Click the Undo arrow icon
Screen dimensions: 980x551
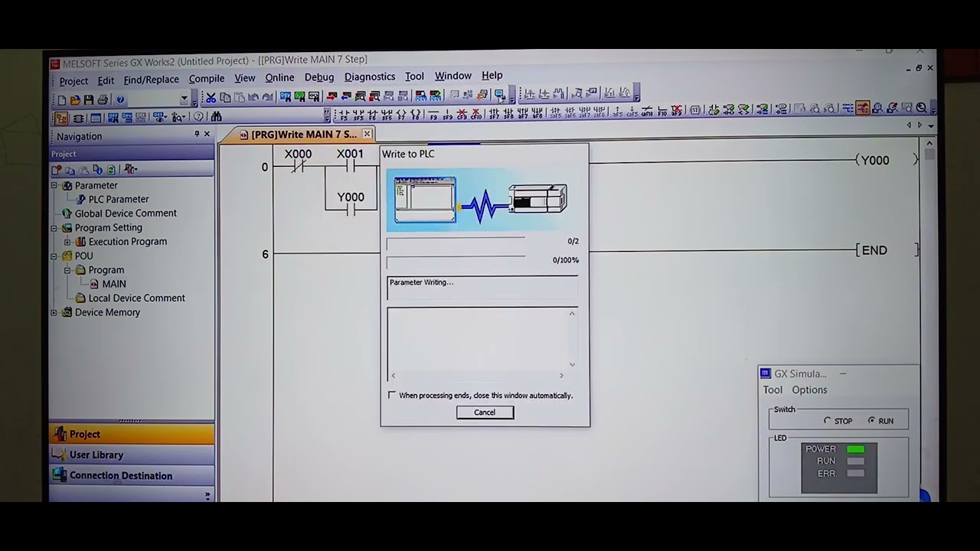[253, 97]
